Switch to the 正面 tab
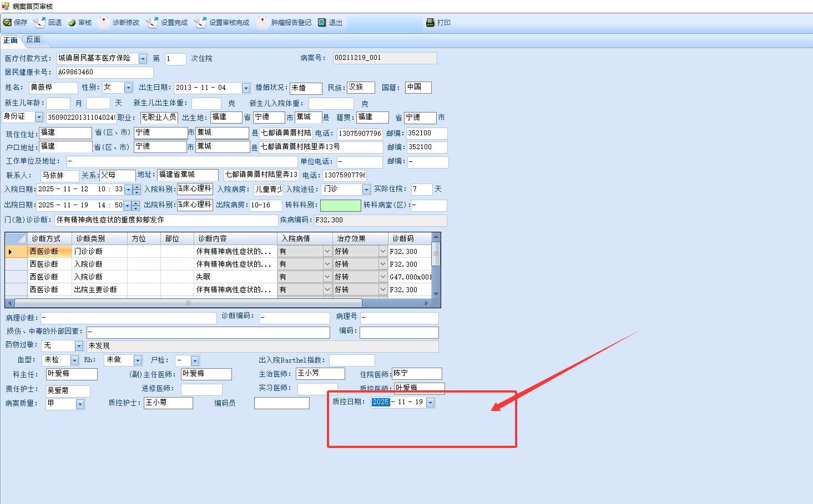Screen dimensions: 813x504 pos(11,40)
